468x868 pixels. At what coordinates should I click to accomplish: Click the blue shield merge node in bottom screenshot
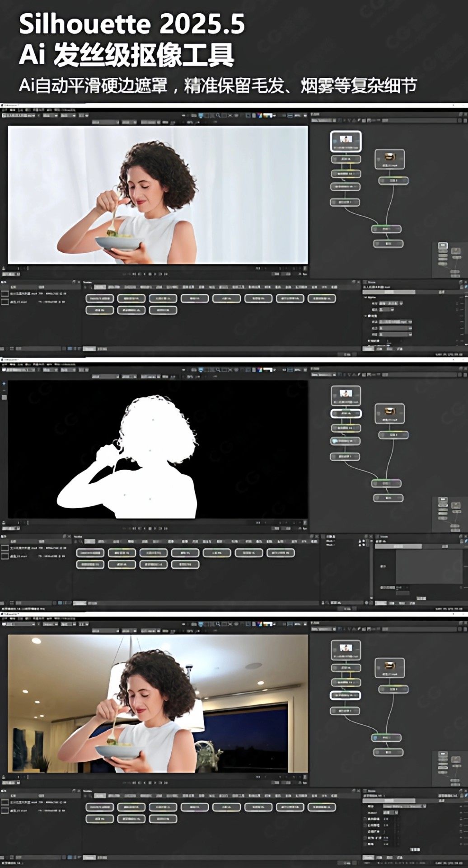[387, 738]
